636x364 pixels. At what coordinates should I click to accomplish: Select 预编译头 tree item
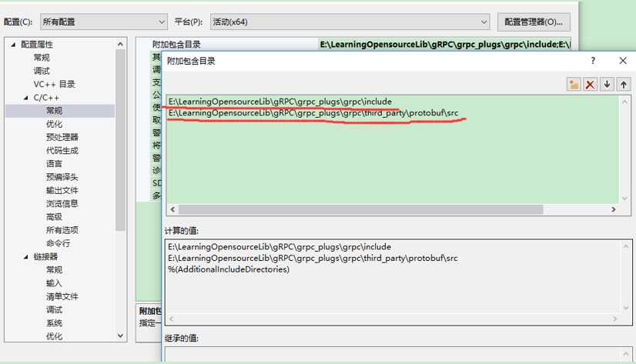(62, 177)
